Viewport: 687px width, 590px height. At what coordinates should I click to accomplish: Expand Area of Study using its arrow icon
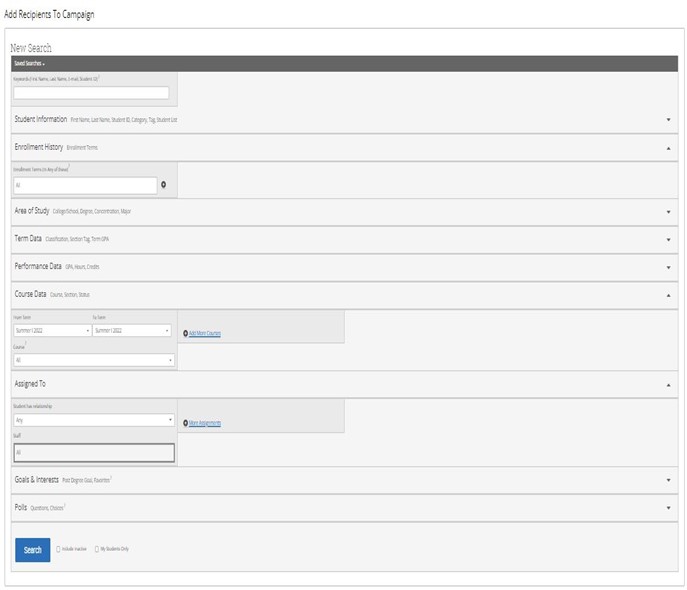668,211
